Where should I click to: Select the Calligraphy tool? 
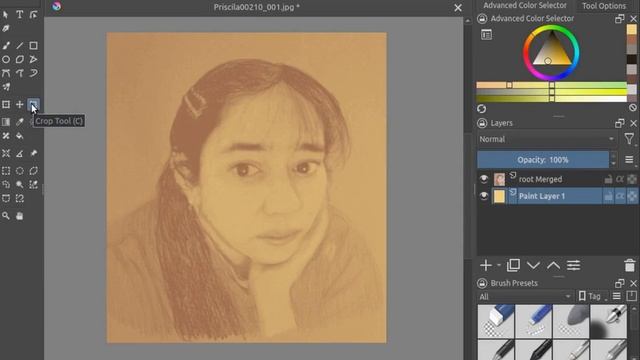click(6, 29)
